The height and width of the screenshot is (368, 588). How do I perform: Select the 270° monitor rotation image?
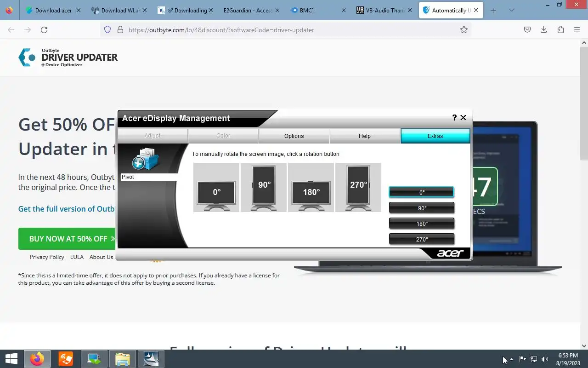click(x=358, y=187)
